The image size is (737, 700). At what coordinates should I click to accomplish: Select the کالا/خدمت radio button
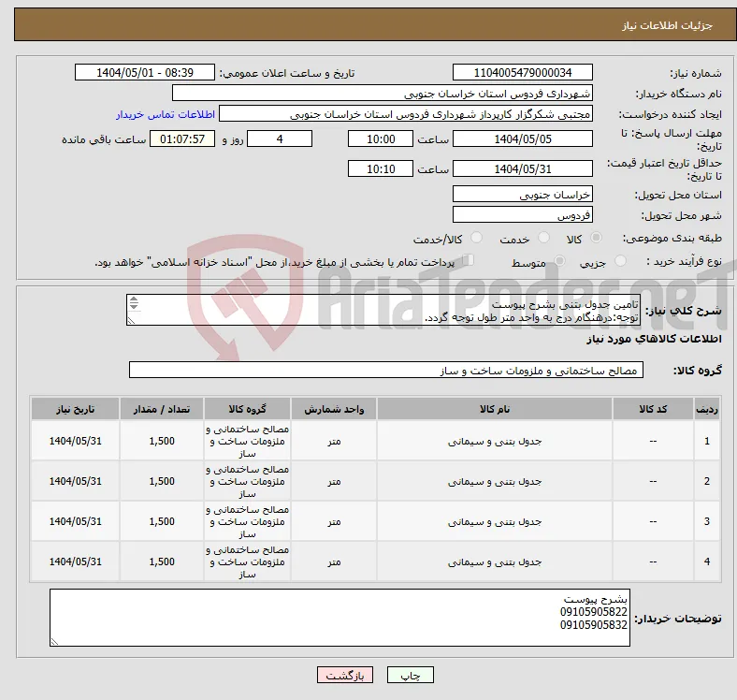[476, 238]
